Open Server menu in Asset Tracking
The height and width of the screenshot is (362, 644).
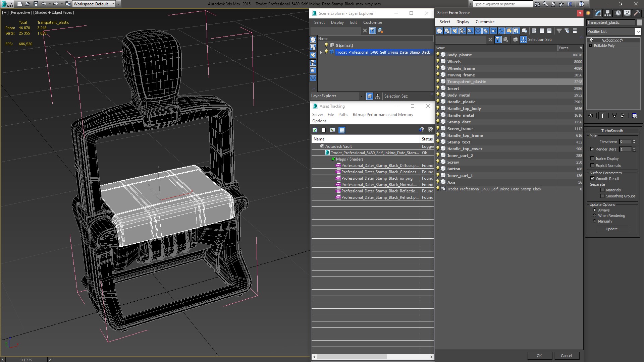coord(317,115)
